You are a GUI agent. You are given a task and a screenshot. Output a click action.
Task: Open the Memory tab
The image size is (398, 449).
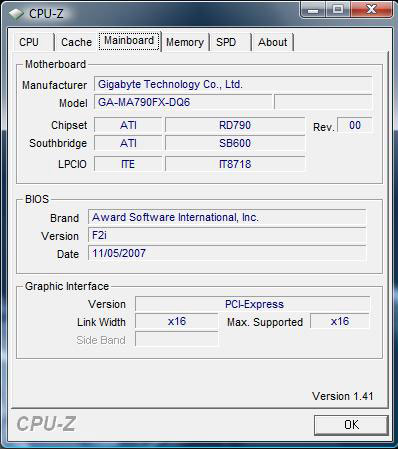(185, 42)
